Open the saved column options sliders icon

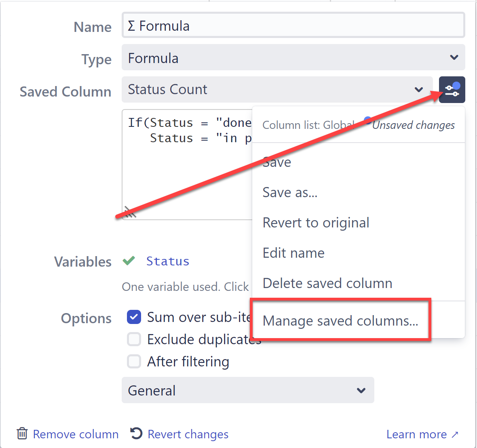coord(452,89)
